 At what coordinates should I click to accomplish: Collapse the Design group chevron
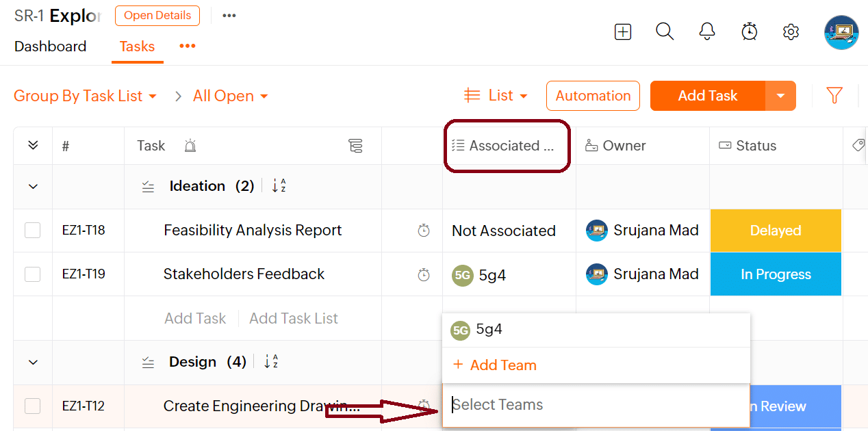pyautogui.click(x=33, y=362)
